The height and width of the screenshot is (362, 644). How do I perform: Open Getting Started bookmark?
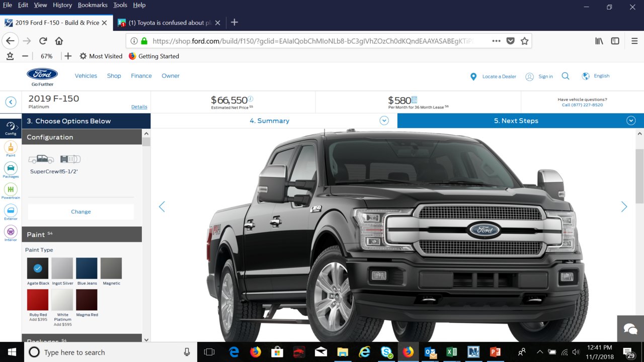[x=154, y=56]
